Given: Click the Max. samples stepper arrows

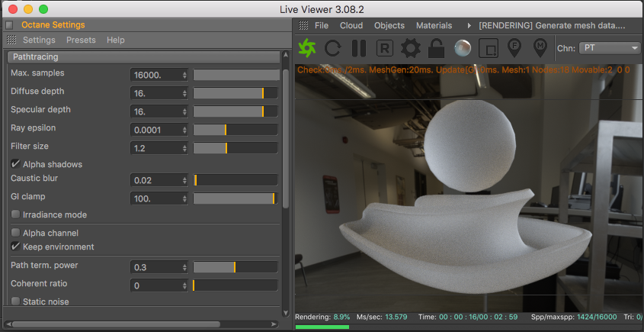Looking at the screenshot, I should (185, 76).
